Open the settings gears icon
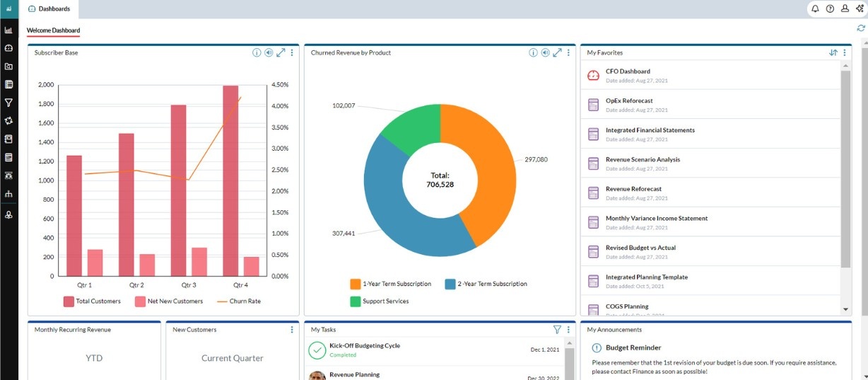The height and width of the screenshot is (380, 868). point(860,8)
